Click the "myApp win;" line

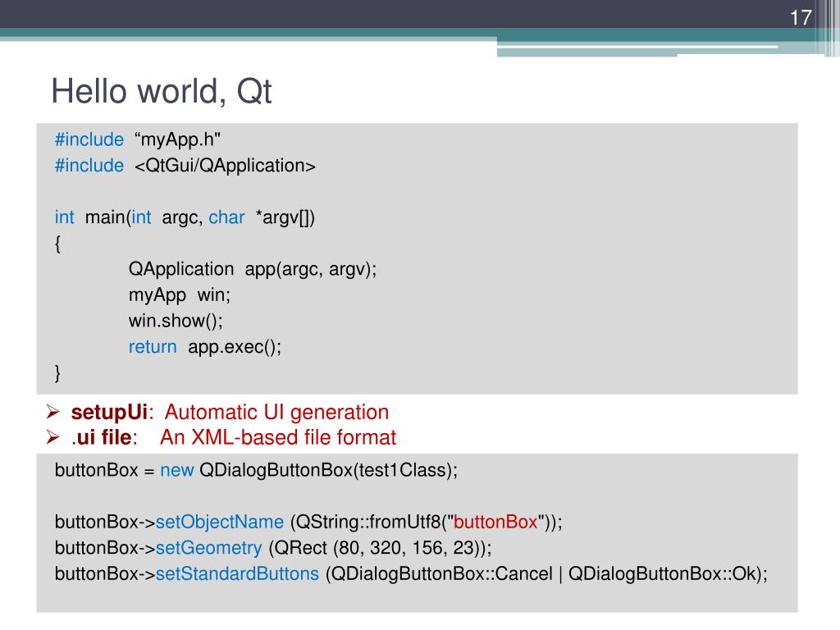click(180, 295)
